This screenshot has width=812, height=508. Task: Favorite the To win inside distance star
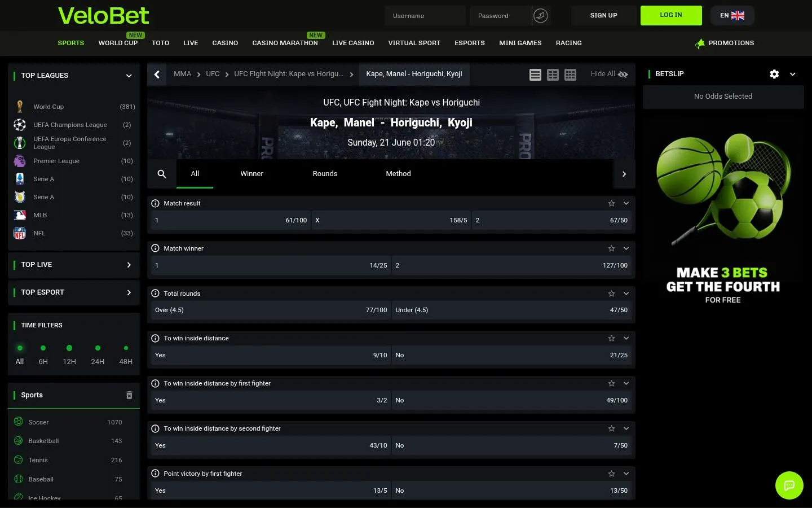[x=611, y=338]
